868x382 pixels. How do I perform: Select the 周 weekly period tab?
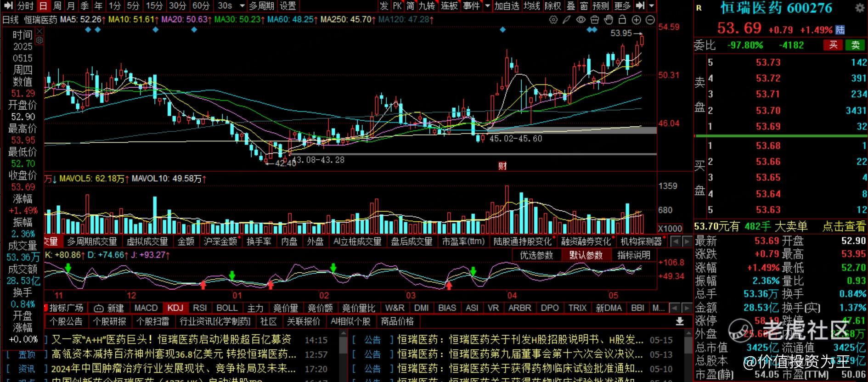click(57, 6)
